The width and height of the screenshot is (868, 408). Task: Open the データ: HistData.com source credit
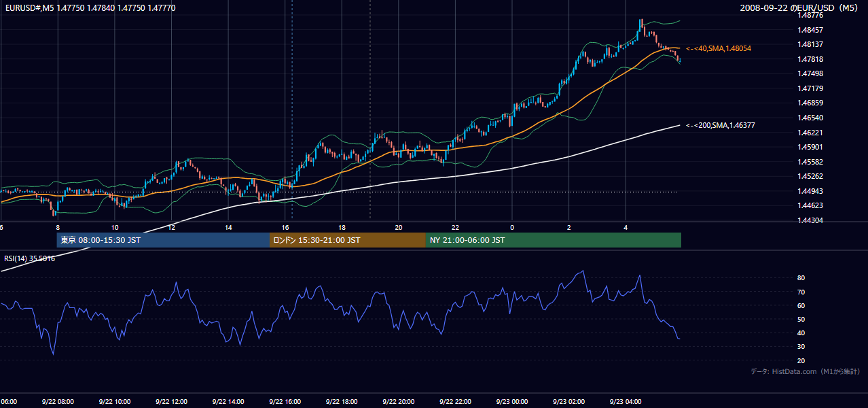pyautogui.click(x=805, y=371)
